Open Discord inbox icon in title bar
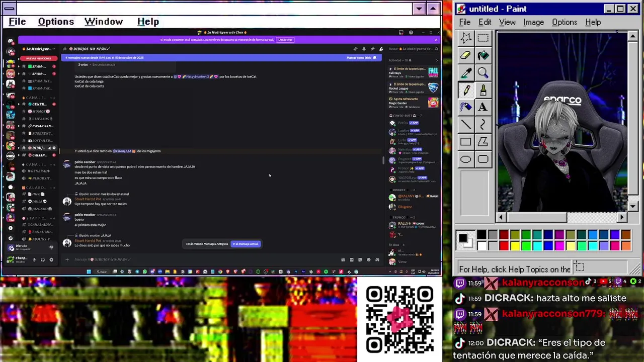The width and height of the screenshot is (644, 362). (x=401, y=33)
